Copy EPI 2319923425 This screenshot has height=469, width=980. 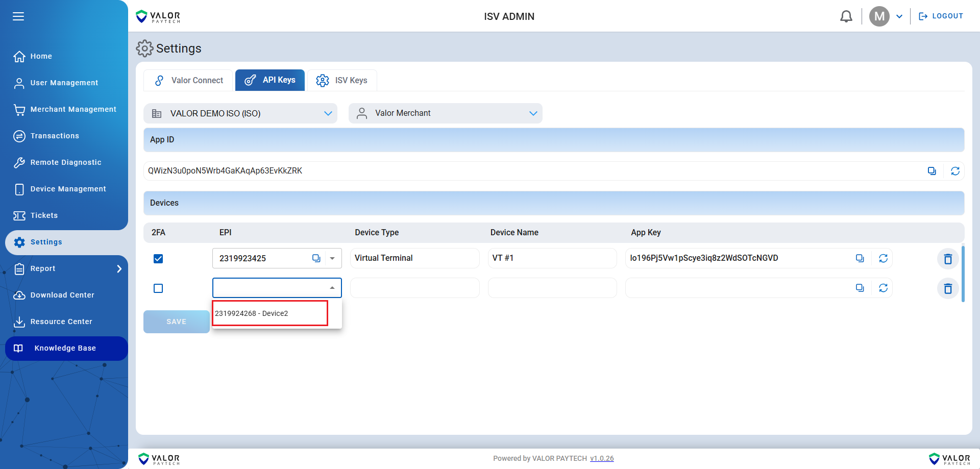point(316,258)
